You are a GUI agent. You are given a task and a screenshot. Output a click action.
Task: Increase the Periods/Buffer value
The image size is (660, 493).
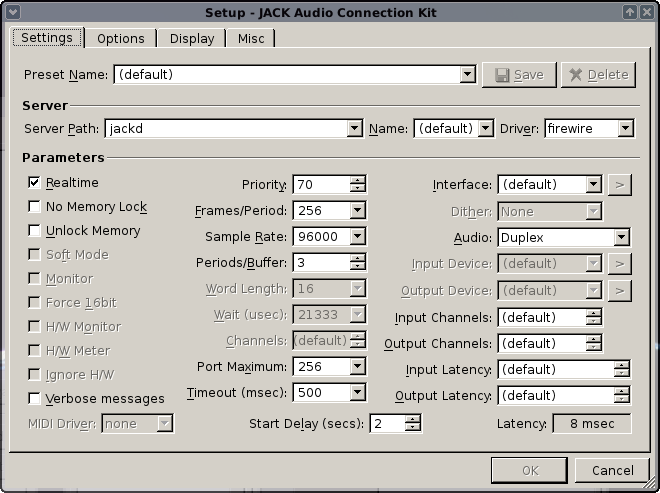point(357,258)
